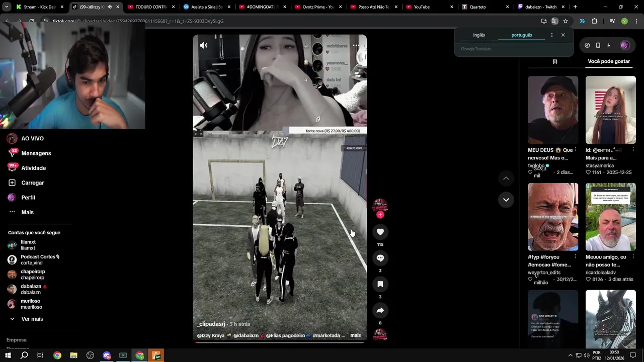
Task: Open the weverton_edits video thumbnail
Action: 553,217
